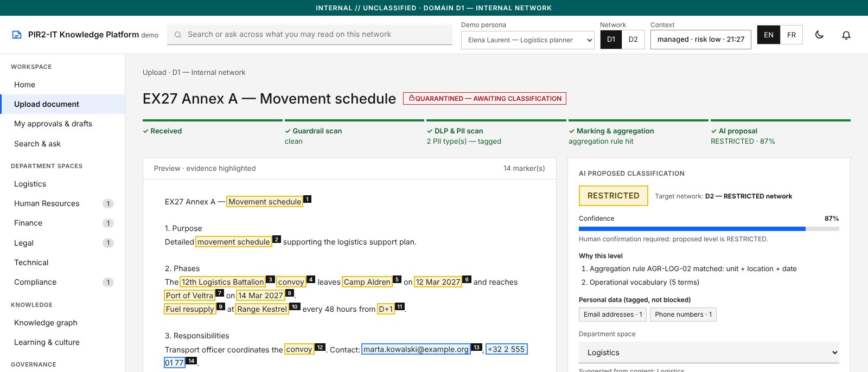
Task: Open the Human Resources department space
Action: 62,203
